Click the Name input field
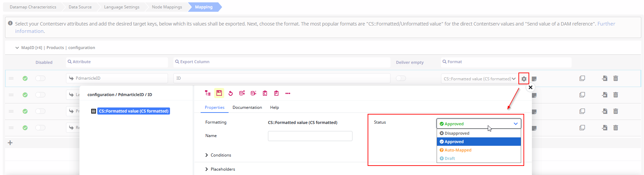The height and width of the screenshot is (175, 644). click(310, 136)
